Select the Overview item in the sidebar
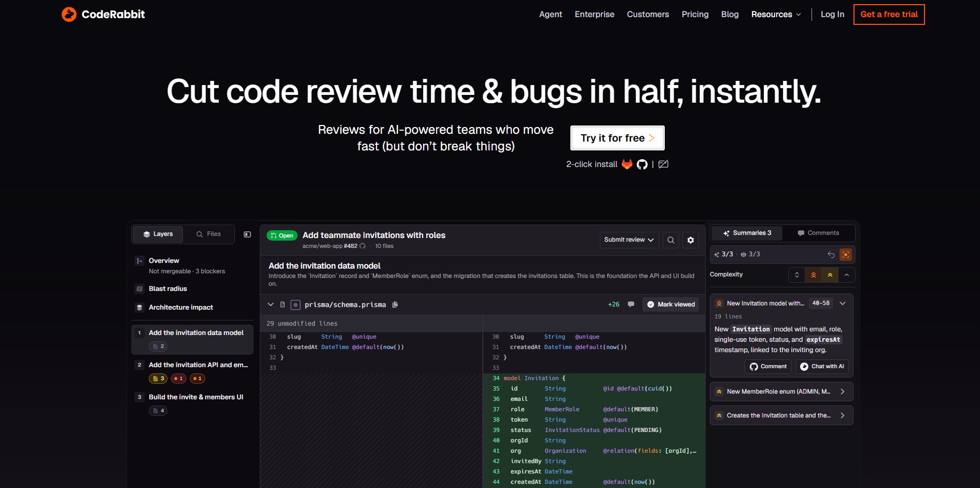The image size is (980, 488). 192,266
